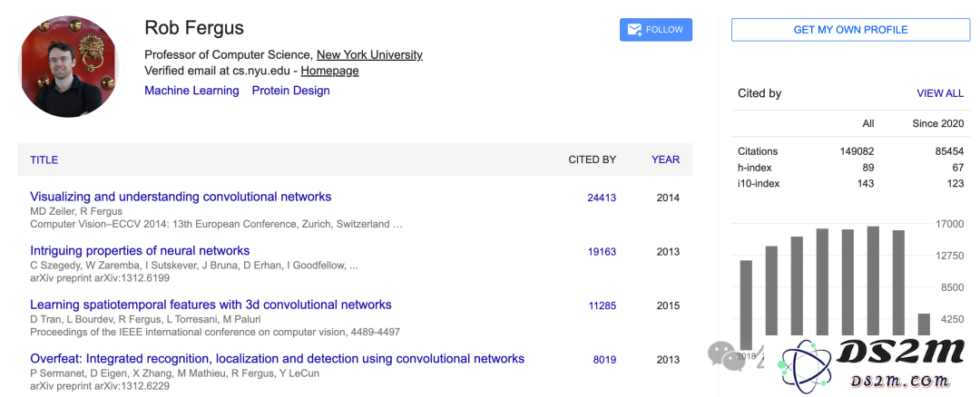Click the citations since 2020 value 85454
The image size is (980, 397).
coord(949,151)
